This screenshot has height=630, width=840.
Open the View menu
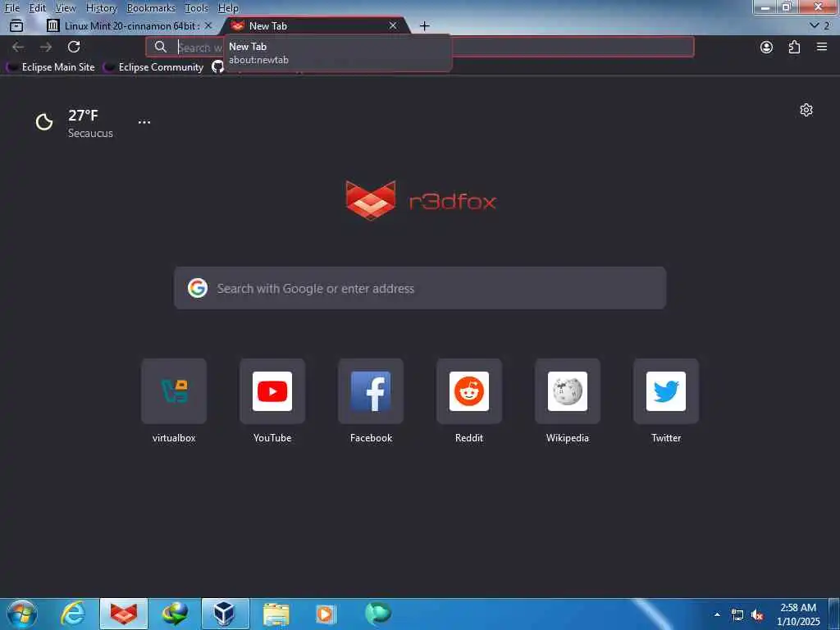[x=66, y=8]
